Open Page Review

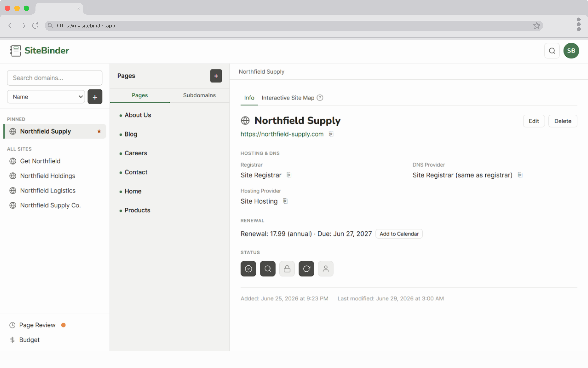(37, 325)
